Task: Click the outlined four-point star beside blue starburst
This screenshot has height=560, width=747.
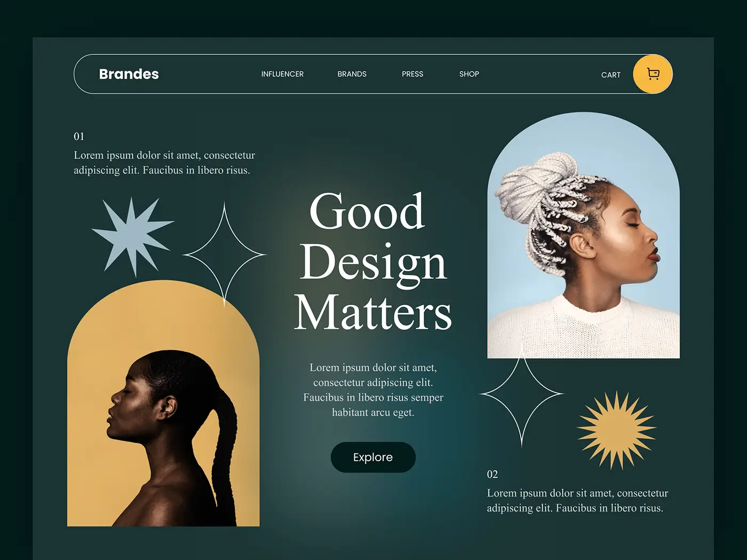Action: [224, 255]
